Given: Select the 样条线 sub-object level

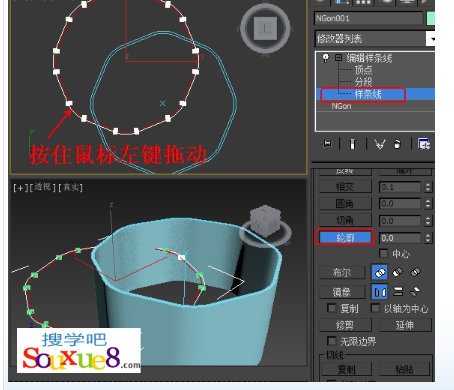Looking at the screenshot, I should pos(368,94).
